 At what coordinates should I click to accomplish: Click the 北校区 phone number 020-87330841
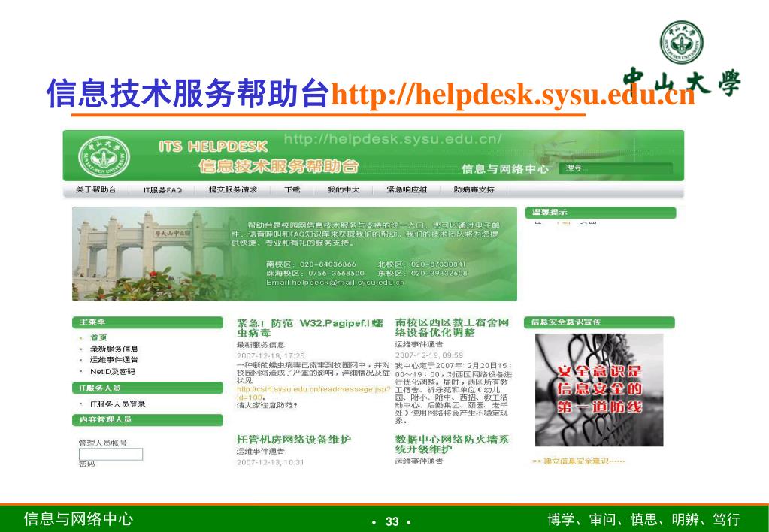tap(438, 264)
